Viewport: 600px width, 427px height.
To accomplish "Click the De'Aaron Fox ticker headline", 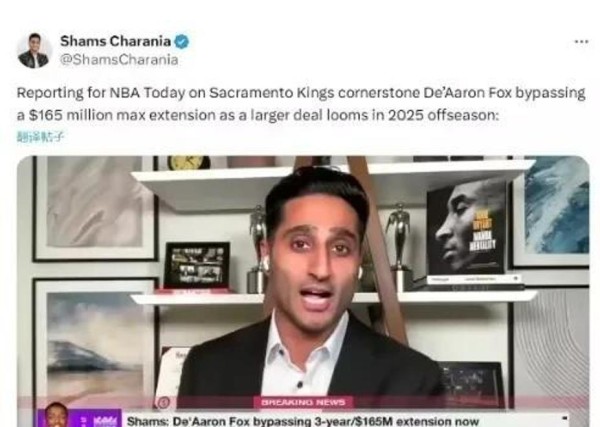I will pos(303,421).
